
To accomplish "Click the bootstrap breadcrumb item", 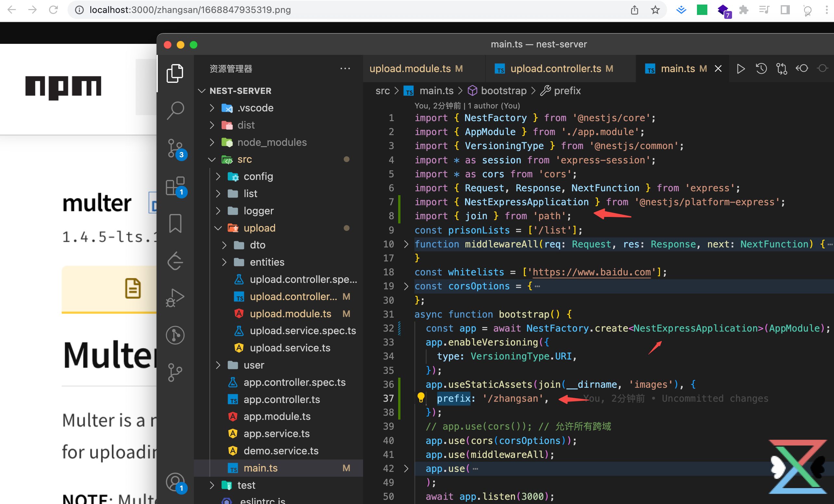I will tap(503, 91).
